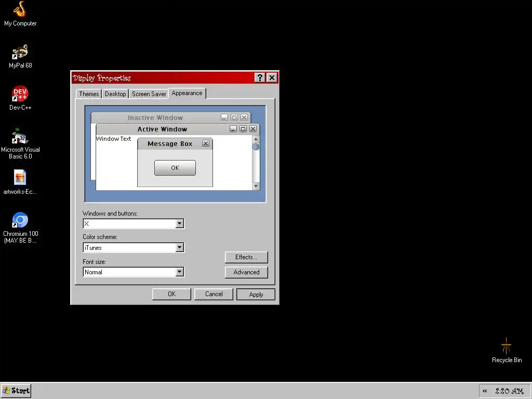Select the Microsoft Visual Basic 6.0 shortcut

[20, 143]
